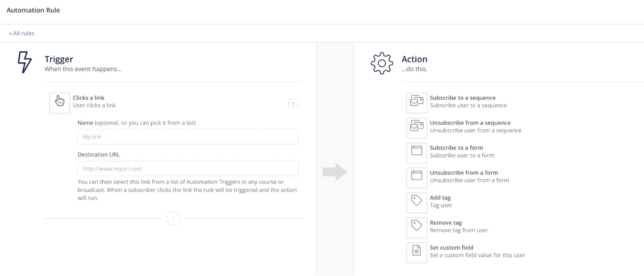Image resolution: width=644 pixels, height=276 pixels.
Task: Click the lightning bolt Trigger icon
Action: pos(24,63)
